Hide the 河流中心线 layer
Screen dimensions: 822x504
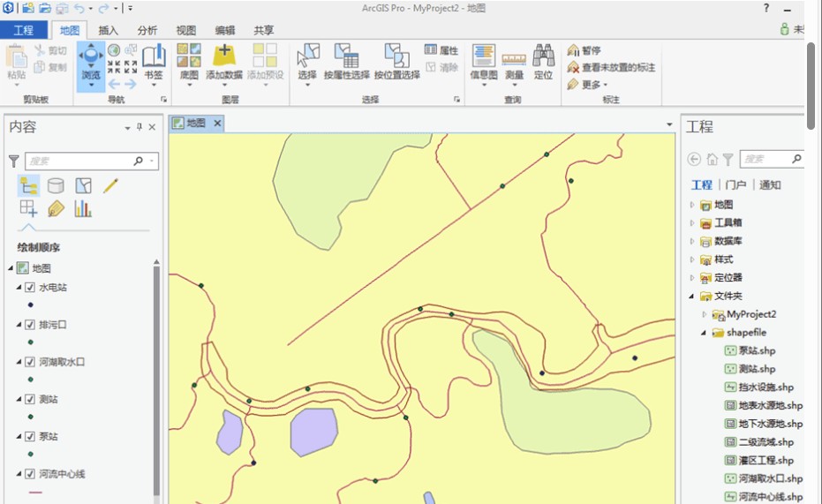[30, 474]
